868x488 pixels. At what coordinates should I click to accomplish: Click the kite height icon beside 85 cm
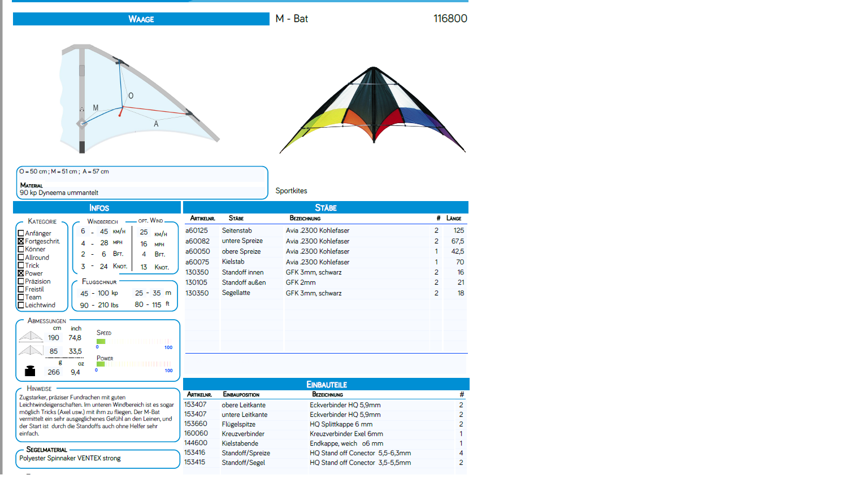tap(31, 351)
